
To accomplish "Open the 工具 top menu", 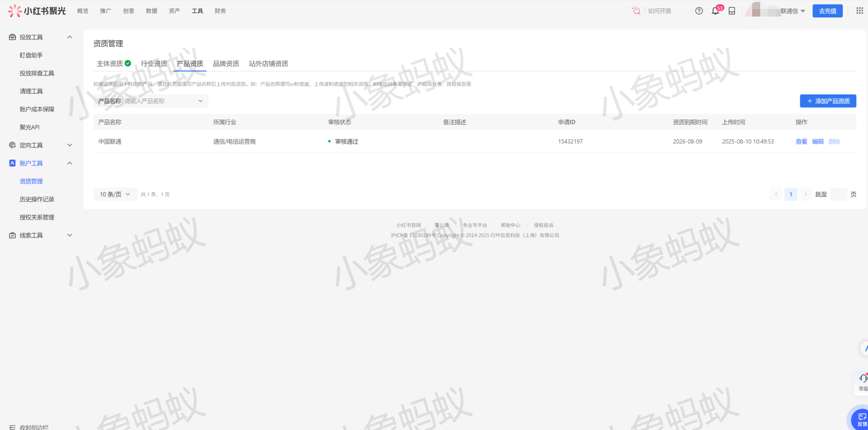I will (x=198, y=11).
